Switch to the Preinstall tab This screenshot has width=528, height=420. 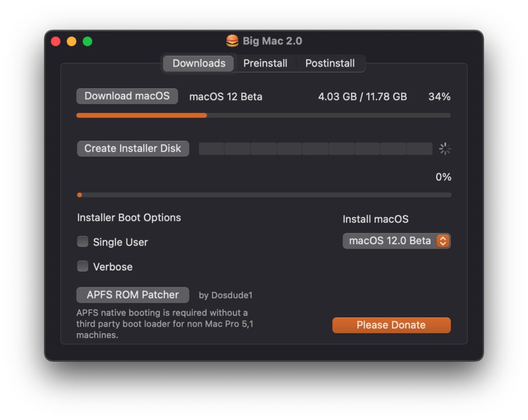[x=265, y=63]
